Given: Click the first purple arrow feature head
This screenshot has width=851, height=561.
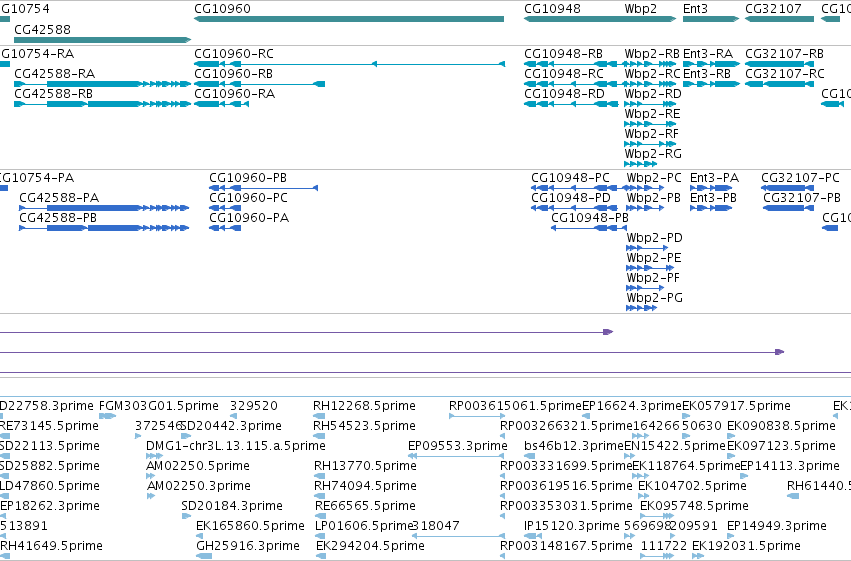Looking at the screenshot, I should pos(608,332).
